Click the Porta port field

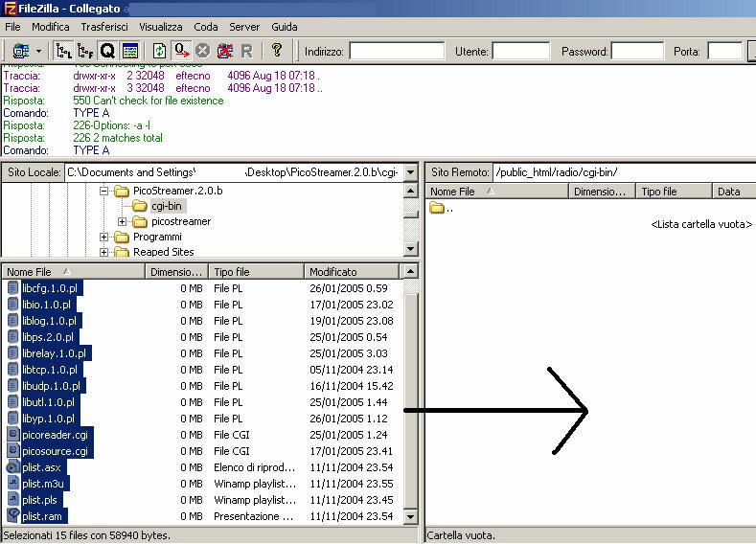click(724, 51)
